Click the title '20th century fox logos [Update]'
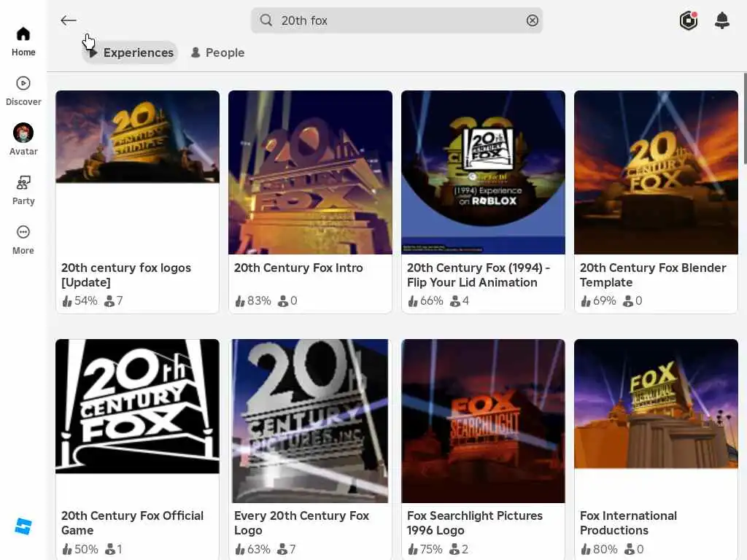Screen dimensions: 747x560 (126, 275)
